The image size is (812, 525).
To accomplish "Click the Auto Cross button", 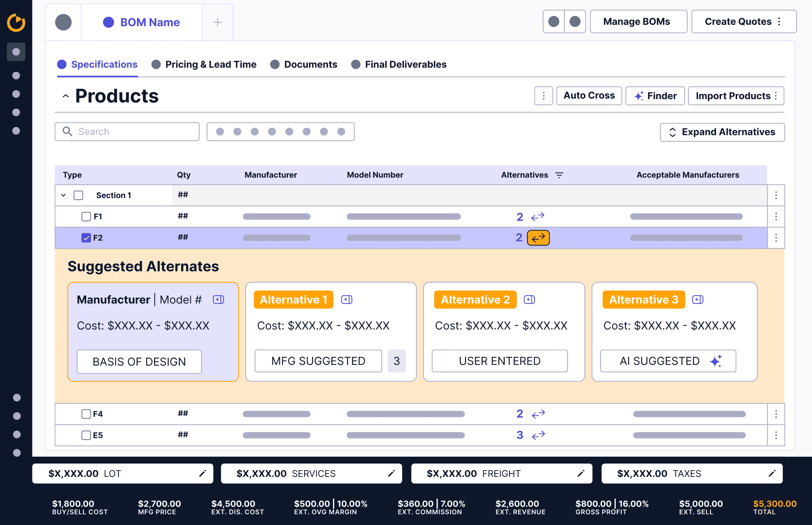I will (589, 96).
